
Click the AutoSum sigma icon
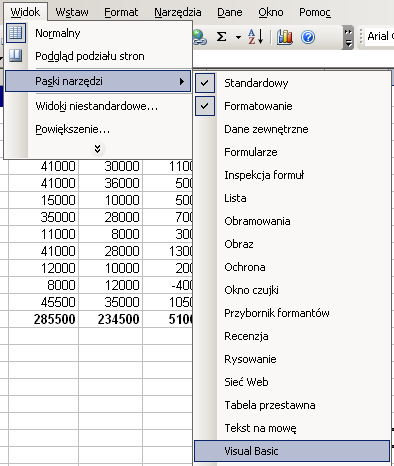tap(221, 36)
